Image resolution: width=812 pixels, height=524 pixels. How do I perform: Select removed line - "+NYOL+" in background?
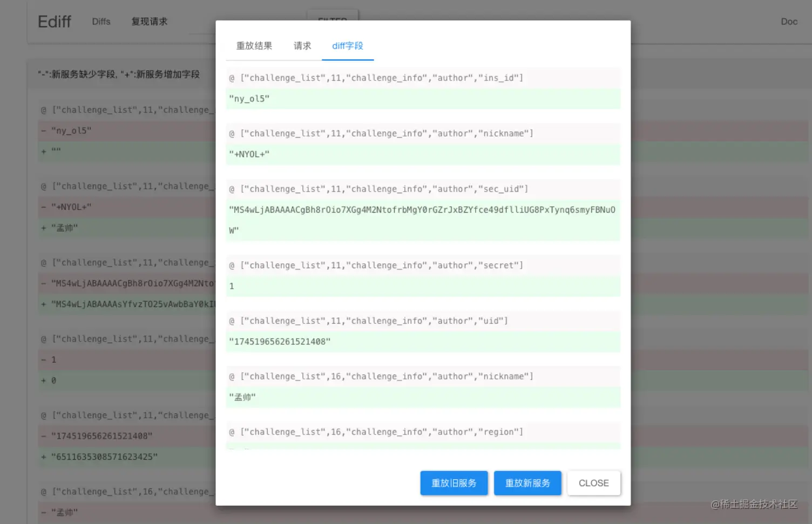click(x=127, y=207)
